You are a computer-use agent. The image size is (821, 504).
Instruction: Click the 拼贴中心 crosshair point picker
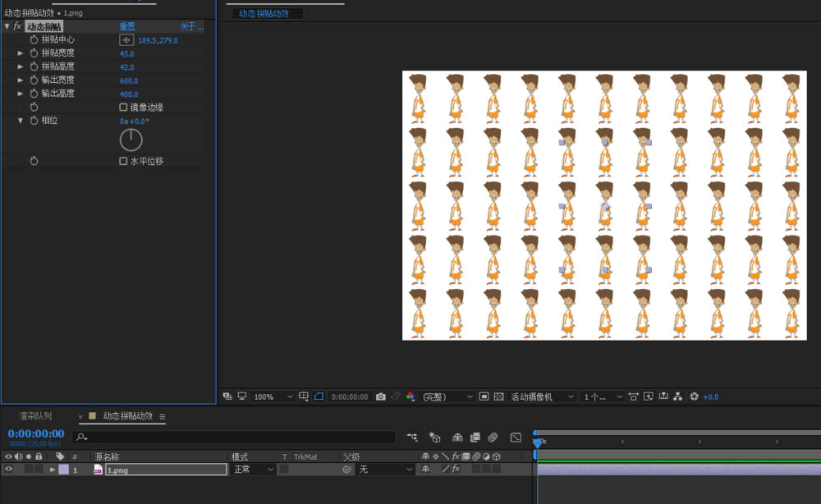coord(126,40)
